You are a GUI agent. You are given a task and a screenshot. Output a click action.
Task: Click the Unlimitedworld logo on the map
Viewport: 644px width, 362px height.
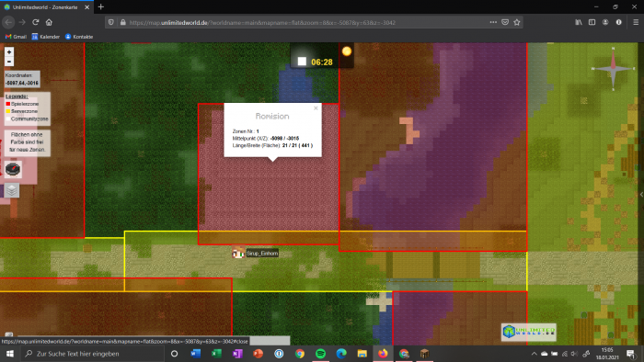[x=529, y=332]
